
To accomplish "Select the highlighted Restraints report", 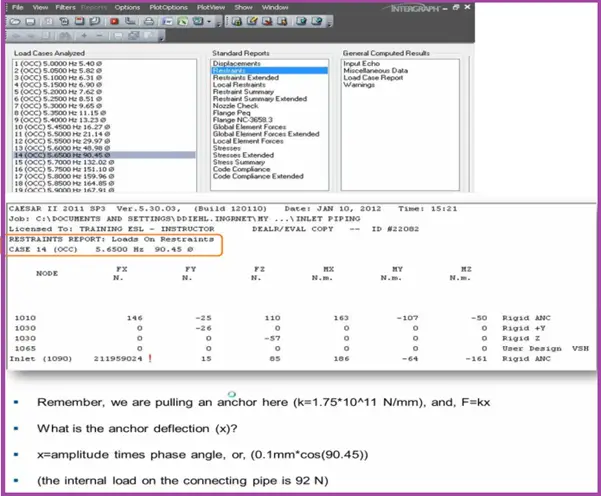I will coord(270,71).
